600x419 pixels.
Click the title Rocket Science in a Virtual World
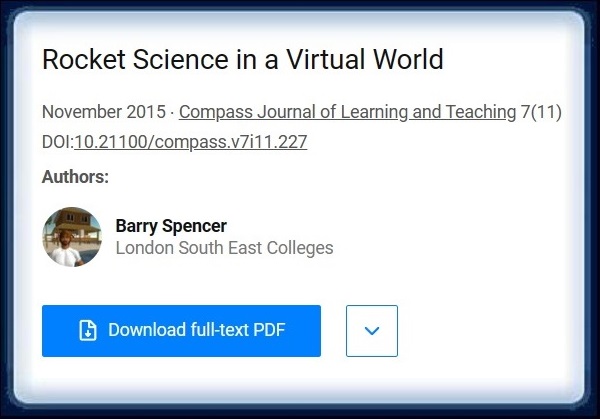(x=243, y=59)
